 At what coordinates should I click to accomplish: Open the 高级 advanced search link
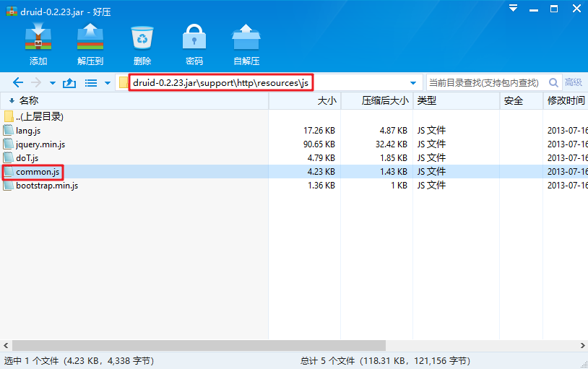pyautogui.click(x=574, y=82)
